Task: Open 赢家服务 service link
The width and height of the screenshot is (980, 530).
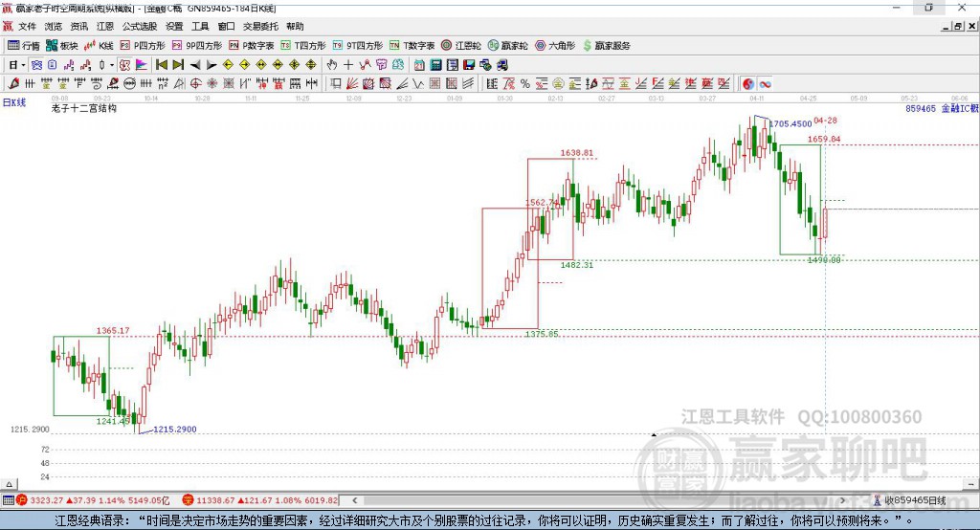Action: (607, 46)
